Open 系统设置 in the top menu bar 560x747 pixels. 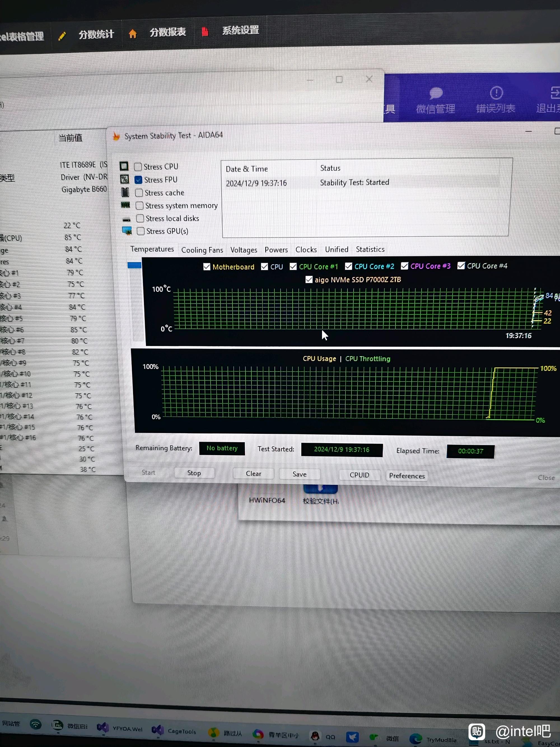(240, 31)
